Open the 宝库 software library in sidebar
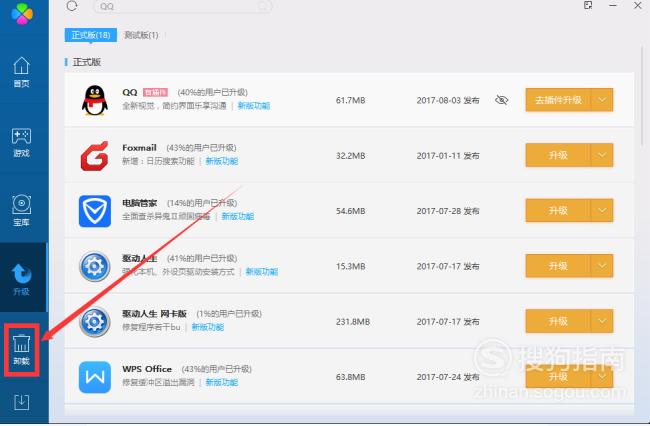Viewport: 650px width, 426px height. tap(22, 211)
